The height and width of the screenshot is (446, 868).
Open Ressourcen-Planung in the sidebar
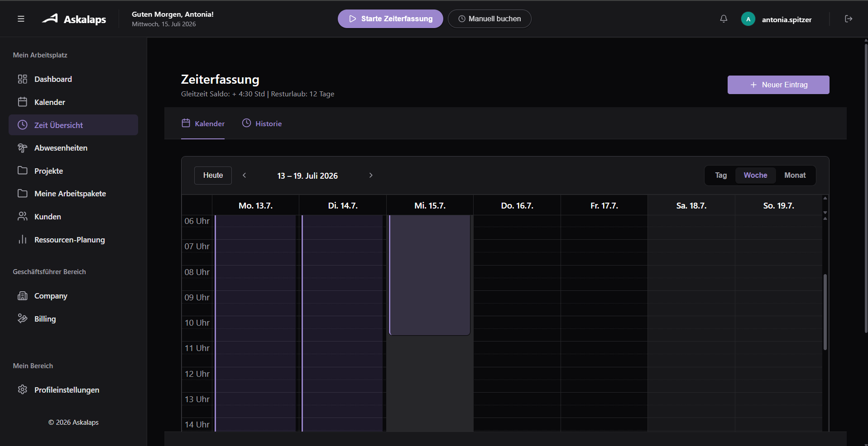[x=73, y=240]
